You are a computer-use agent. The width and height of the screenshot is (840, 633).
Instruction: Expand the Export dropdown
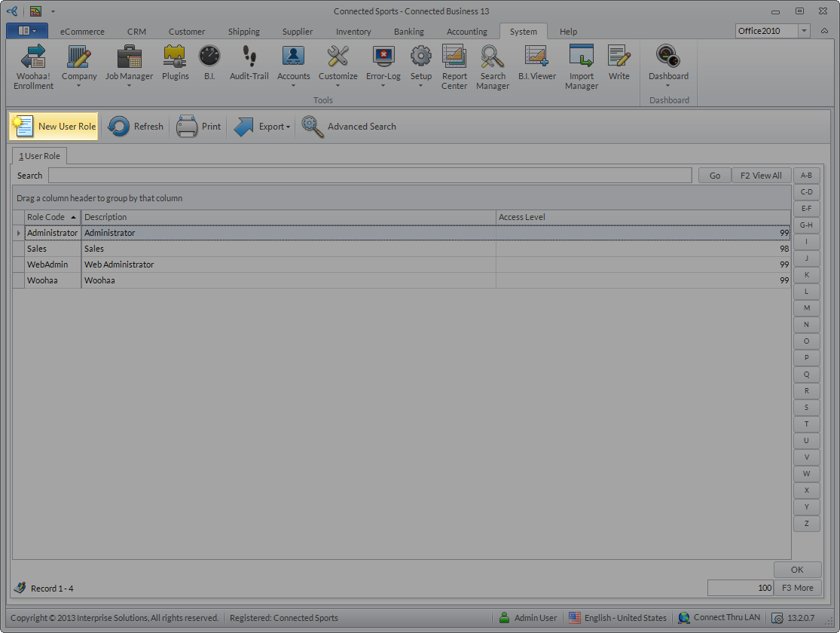point(264,127)
